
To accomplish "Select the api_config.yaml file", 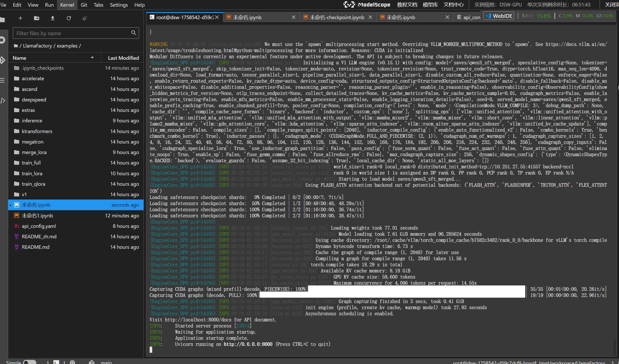I will (x=39, y=226).
